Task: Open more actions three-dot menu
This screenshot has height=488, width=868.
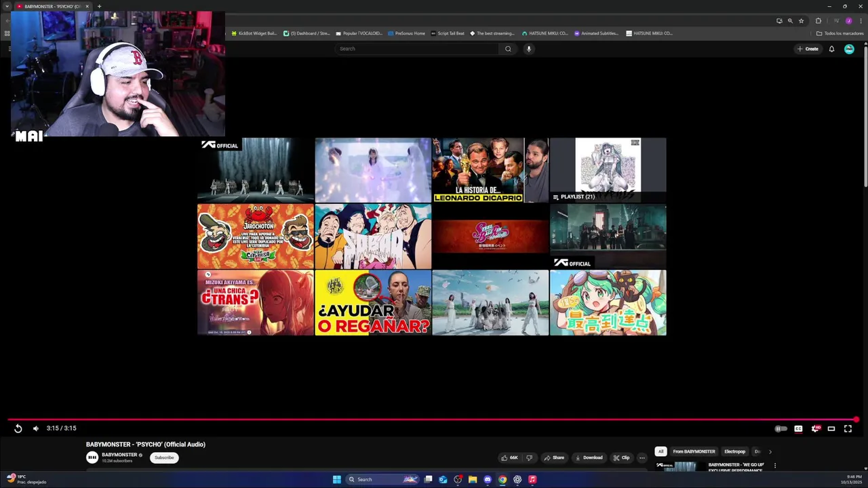Action: pyautogui.click(x=642, y=457)
